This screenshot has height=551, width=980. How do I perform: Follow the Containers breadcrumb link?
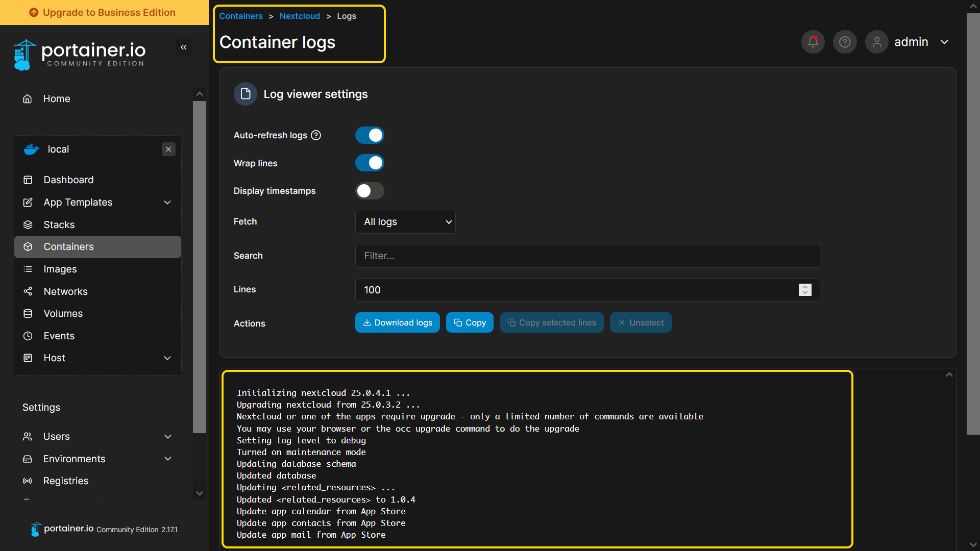coord(241,16)
